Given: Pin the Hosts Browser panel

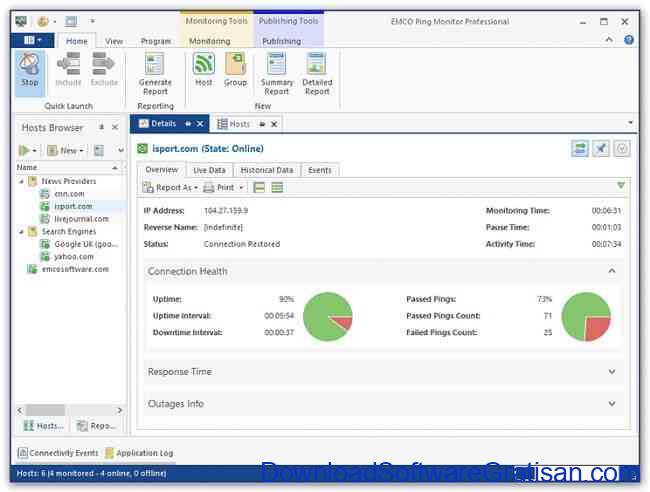Looking at the screenshot, I should click(102, 127).
